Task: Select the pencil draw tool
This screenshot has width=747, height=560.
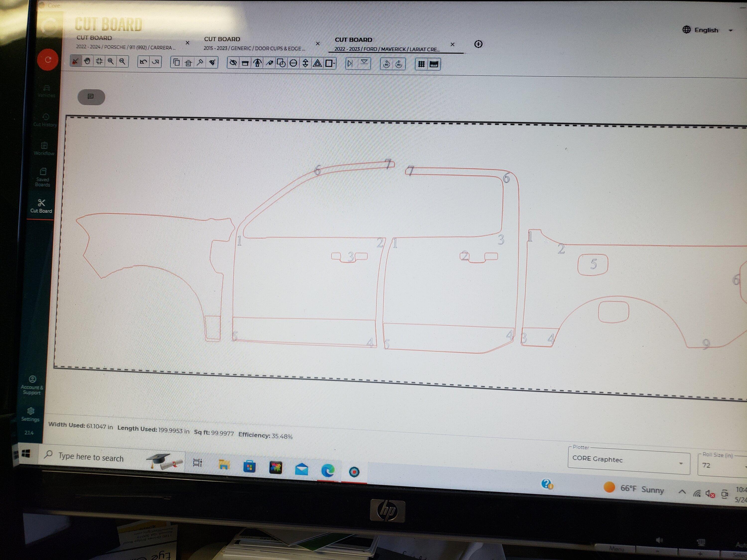Action: 269,63
